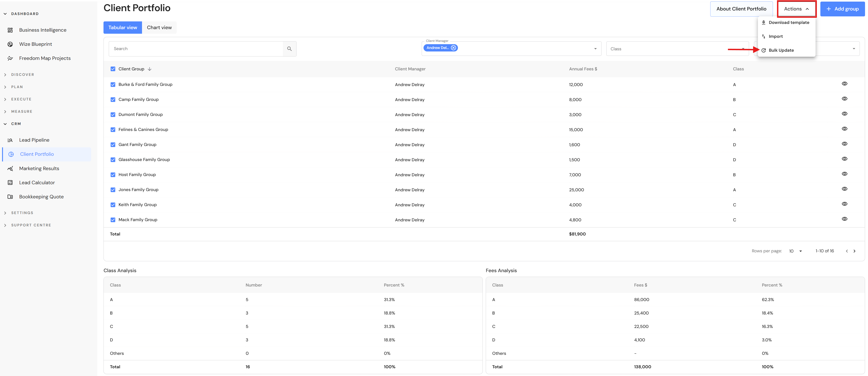Click in the Search input field
Screen dimensions: 868x376
coord(195,49)
